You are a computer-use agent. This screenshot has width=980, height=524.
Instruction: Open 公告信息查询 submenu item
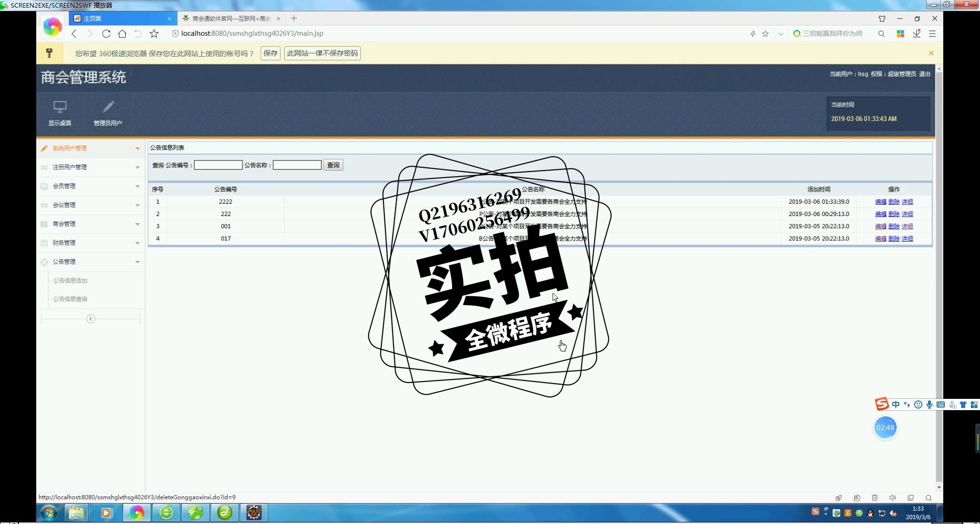coord(70,299)
